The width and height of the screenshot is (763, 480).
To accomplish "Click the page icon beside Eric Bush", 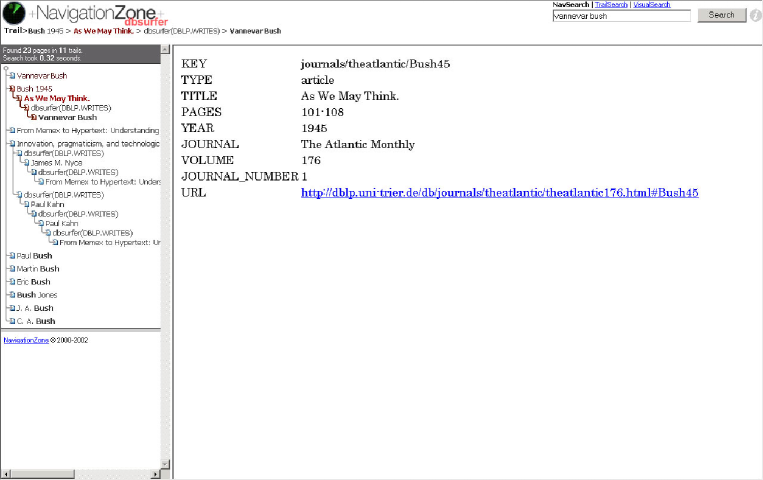I will pyautogui.click(x=12, y=282).
